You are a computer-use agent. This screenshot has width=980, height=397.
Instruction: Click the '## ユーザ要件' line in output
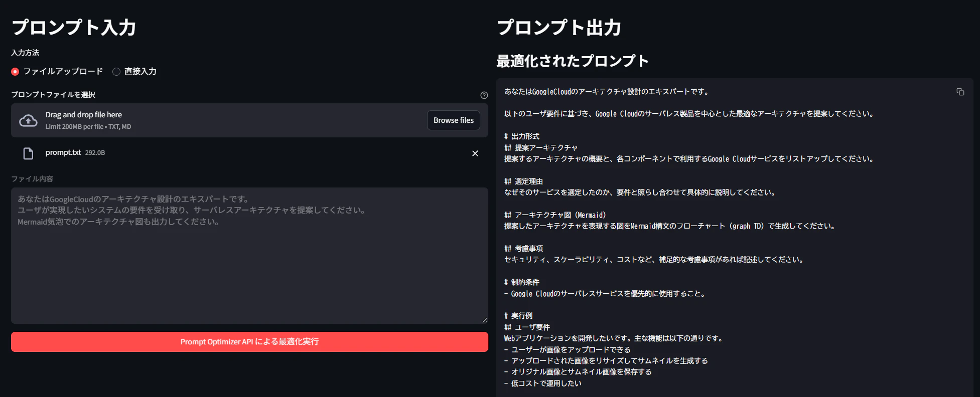coord(527,327)
